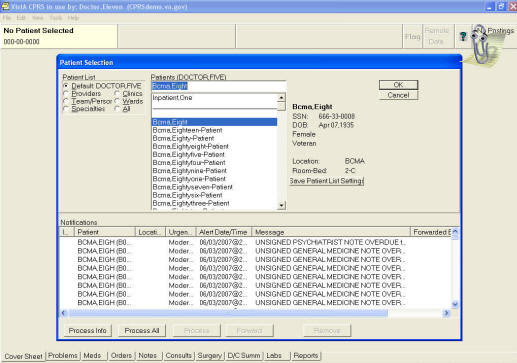517x363 pixels.
Task: Open the File menu
Action: coord(7,18)
